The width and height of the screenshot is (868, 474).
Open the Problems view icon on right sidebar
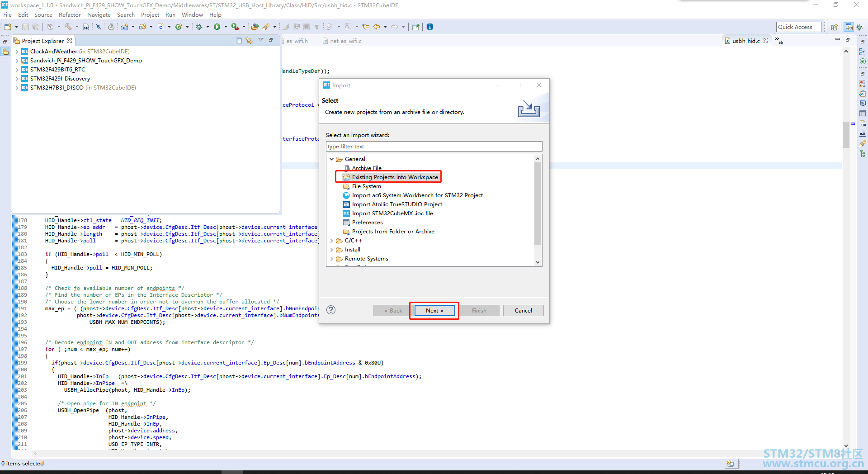tap(863, 84)
